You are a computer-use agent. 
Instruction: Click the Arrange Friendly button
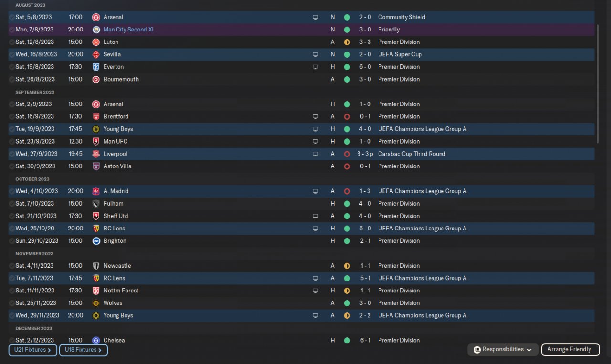click(x=569, y=350)
